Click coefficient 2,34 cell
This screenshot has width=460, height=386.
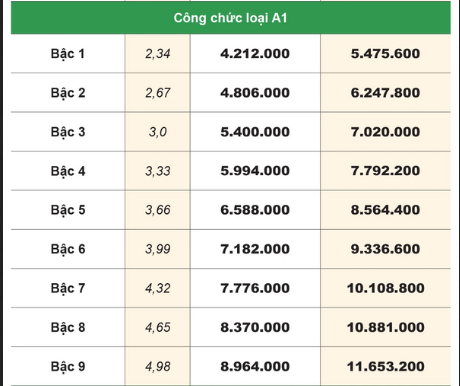[158, 54]
